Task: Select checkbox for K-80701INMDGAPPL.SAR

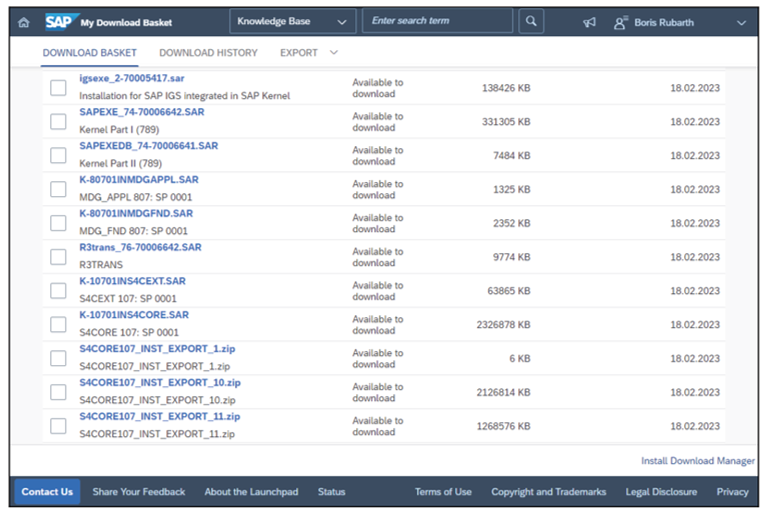Action: point(58,189)
